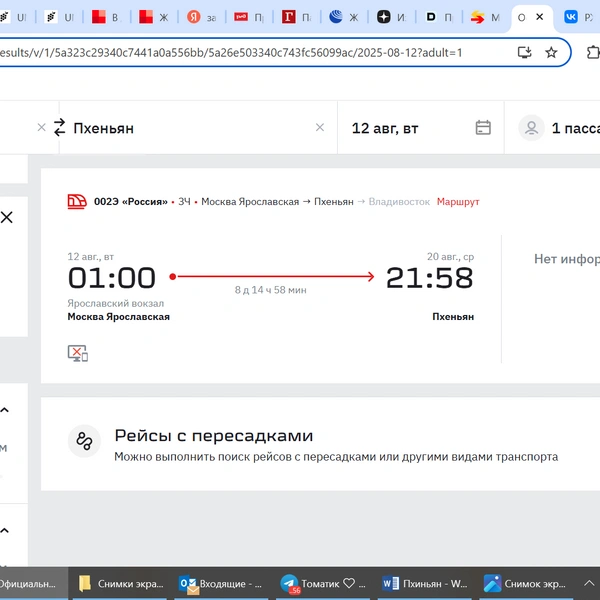Select the 12 авг, вт date field

point(421,128)
